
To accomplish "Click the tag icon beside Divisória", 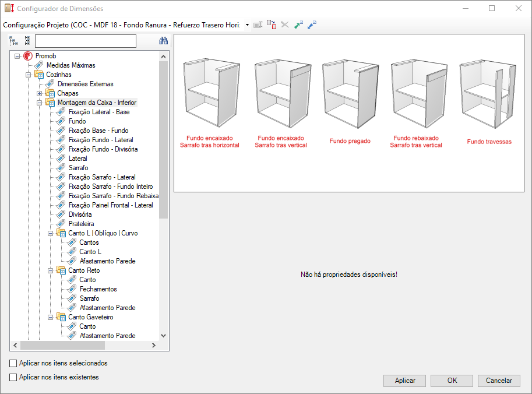I will (61, 214).
